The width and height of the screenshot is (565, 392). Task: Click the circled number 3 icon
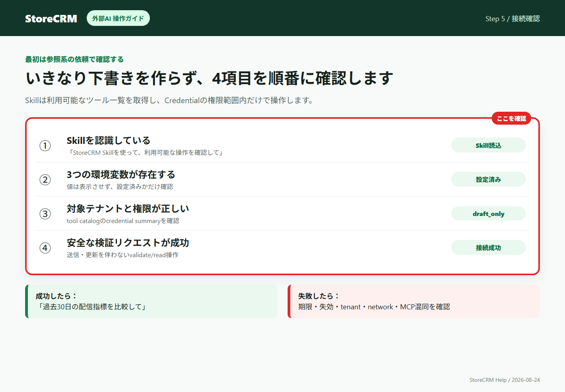click(x=45, y=214)
